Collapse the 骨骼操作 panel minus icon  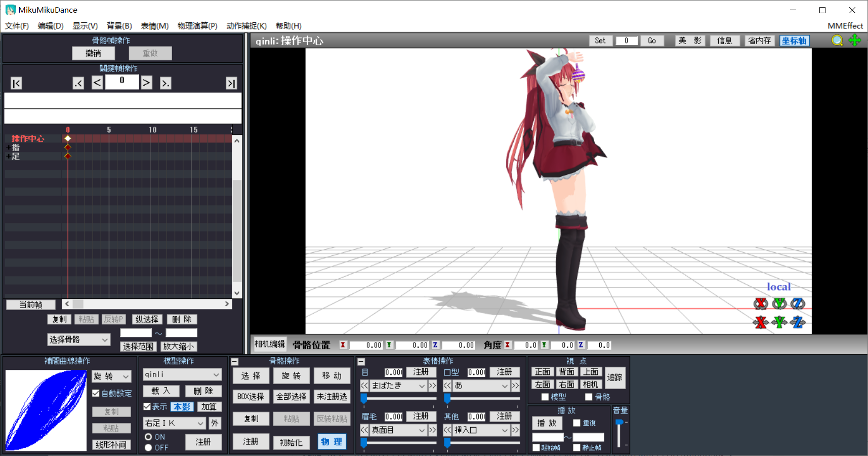234,362
